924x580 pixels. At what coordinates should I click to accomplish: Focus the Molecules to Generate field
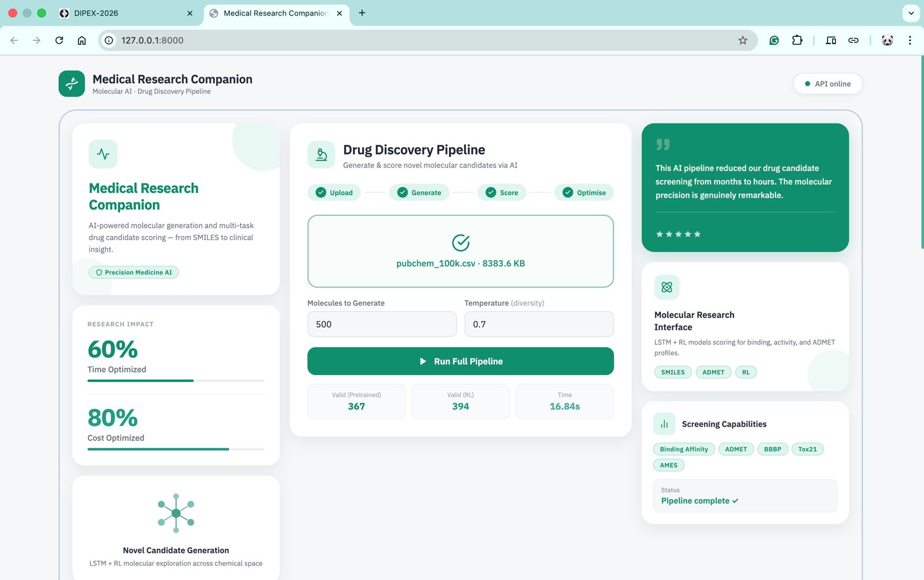coord(382,324)
